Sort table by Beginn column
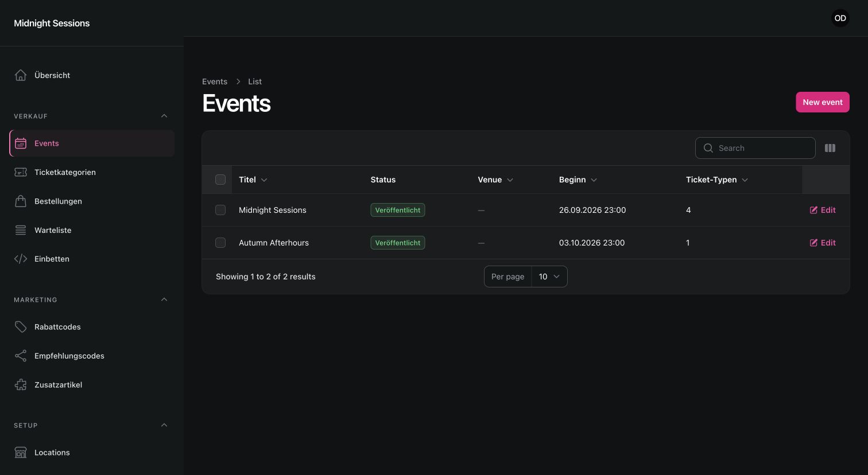 [578, 180]
